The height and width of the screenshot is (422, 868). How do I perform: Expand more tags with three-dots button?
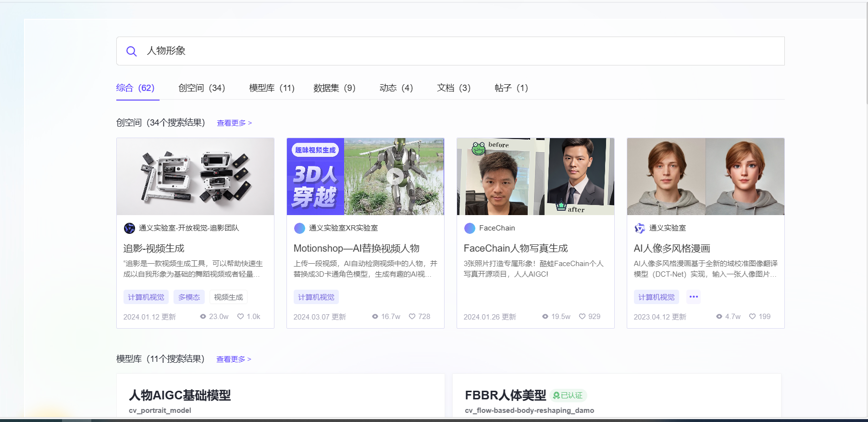(693, 297)
